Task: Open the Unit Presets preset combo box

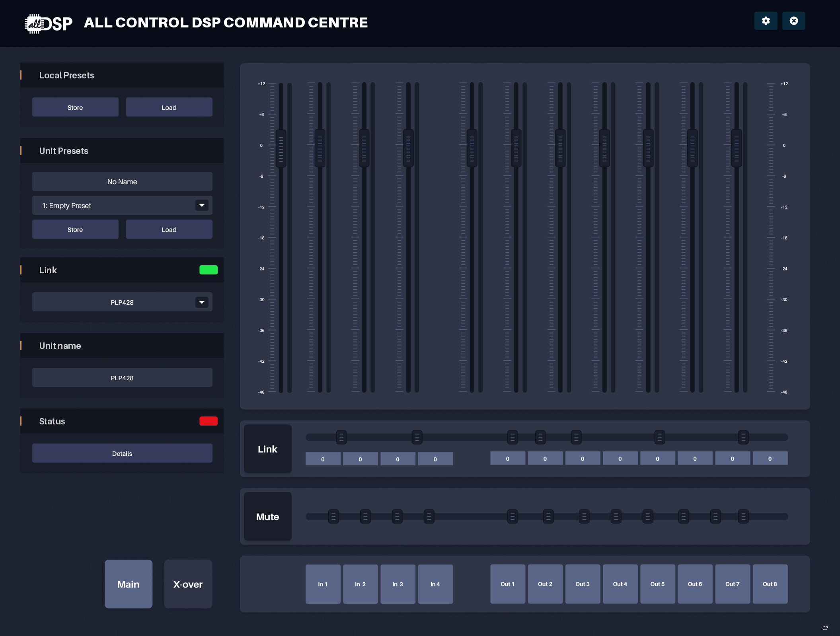Action: click(115, 205)
